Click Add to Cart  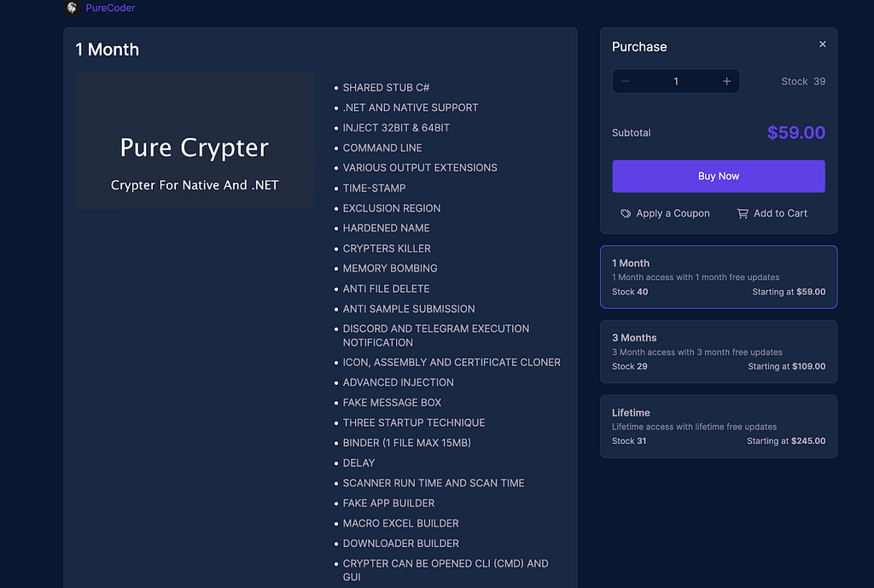[x=780, y=213]
